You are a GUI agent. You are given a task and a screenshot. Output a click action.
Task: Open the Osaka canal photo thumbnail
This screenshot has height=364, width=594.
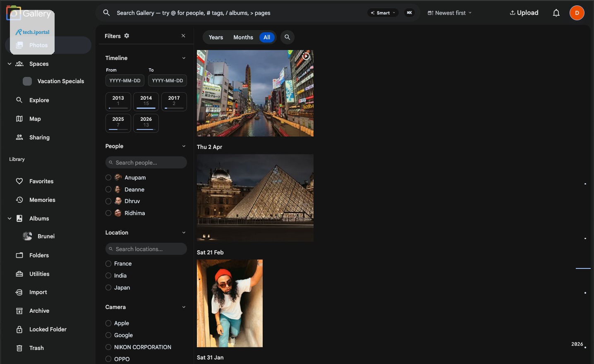point(255,93)
